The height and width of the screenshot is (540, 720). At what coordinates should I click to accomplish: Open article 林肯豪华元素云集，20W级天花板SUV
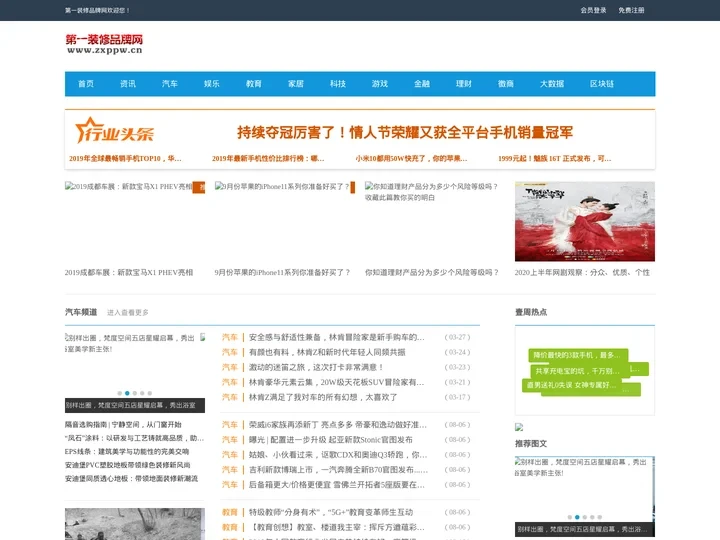click(x=337, y=382)
